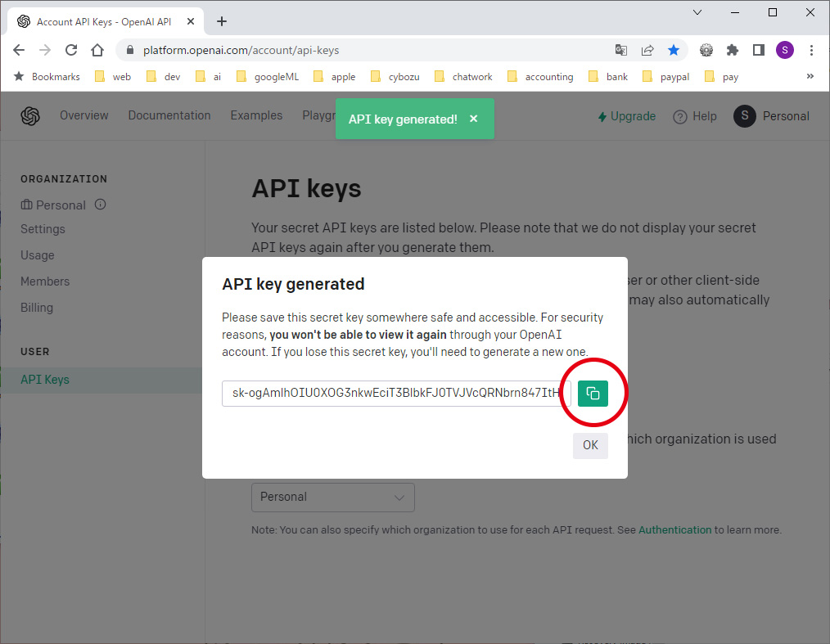Copy the generated API key with the green button
This screenshot has width=830, height=644.
pos(593,394)
